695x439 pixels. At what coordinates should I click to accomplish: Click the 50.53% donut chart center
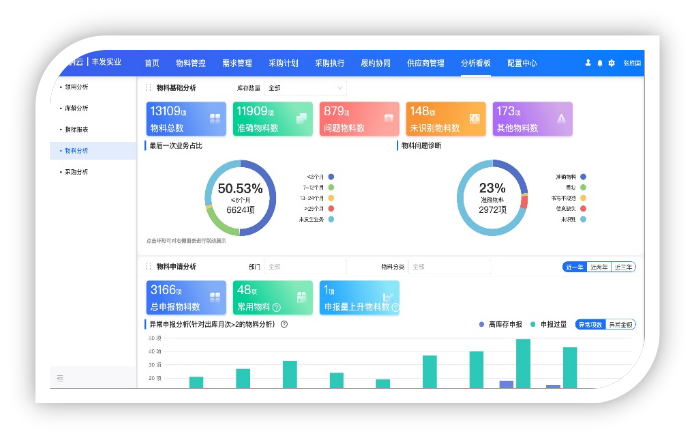[x=240, y=196]
